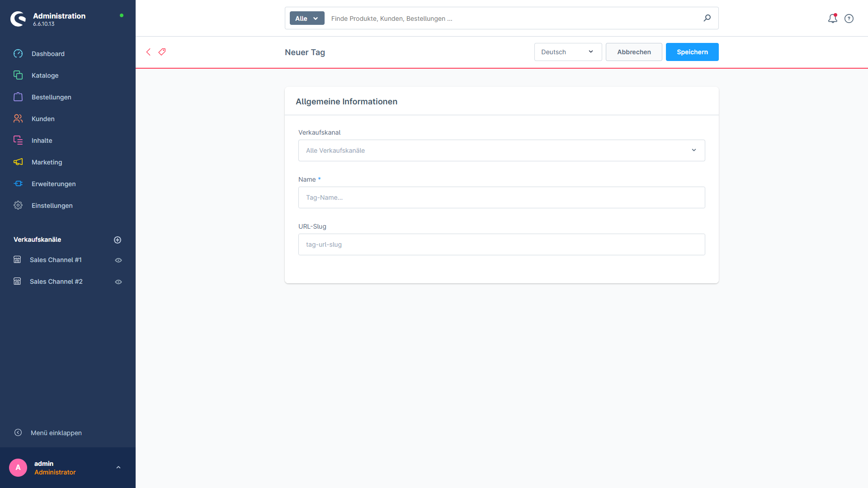
Task: Click the Administrator role label
Action: (x=55, y=472)
